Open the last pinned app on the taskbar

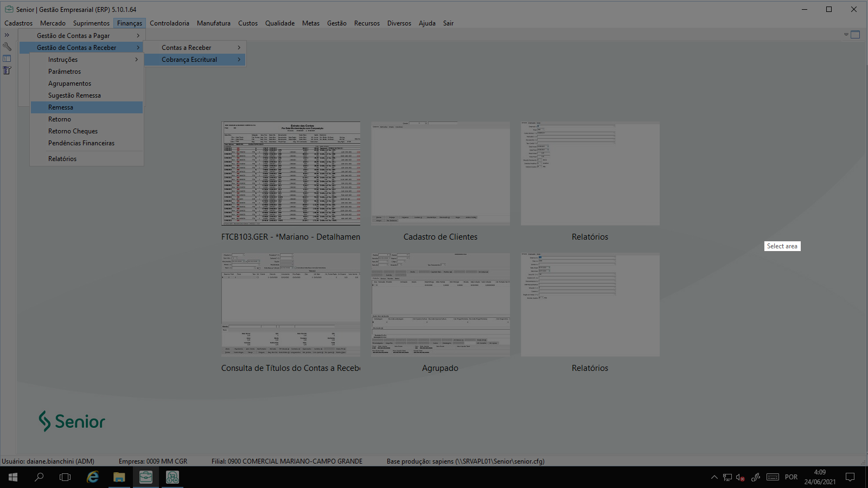coord(173,477)
